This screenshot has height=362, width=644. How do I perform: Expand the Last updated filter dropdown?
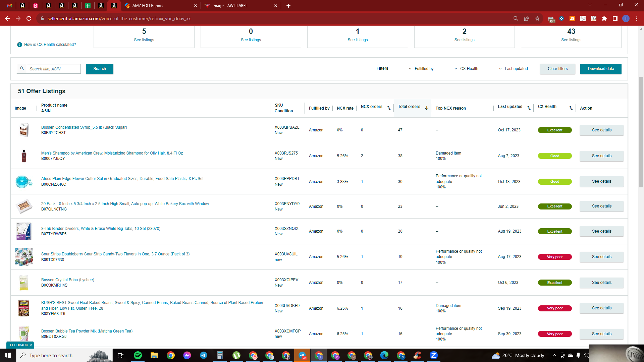coord(514,69)
